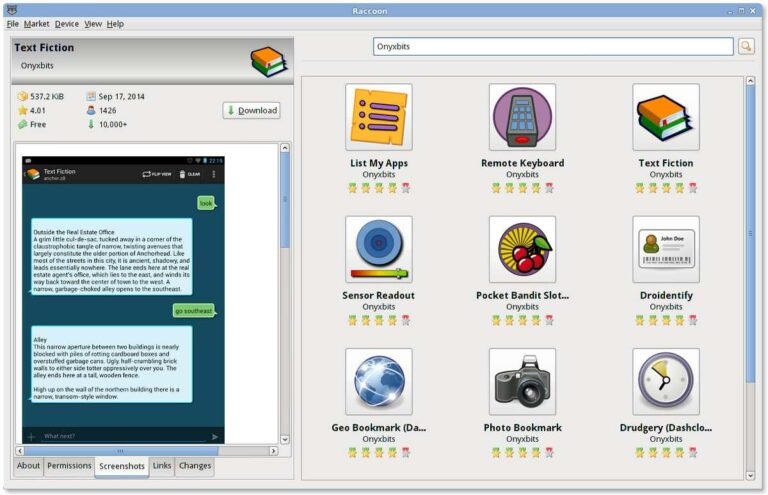Open the File menu
This screenshot has height=495, width=768.
(x=13, y=24)
